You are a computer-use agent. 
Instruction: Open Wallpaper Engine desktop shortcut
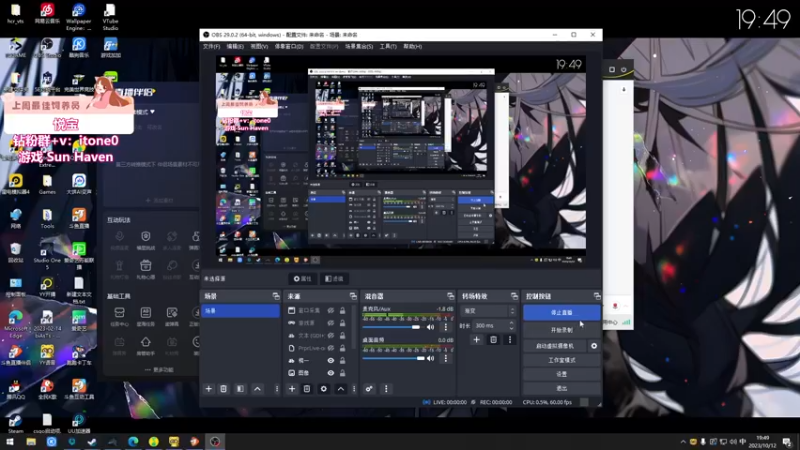79,17
